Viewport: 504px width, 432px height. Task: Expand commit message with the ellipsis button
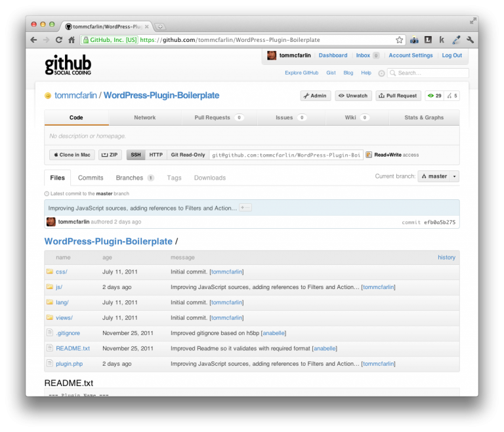tap(245, 208)
